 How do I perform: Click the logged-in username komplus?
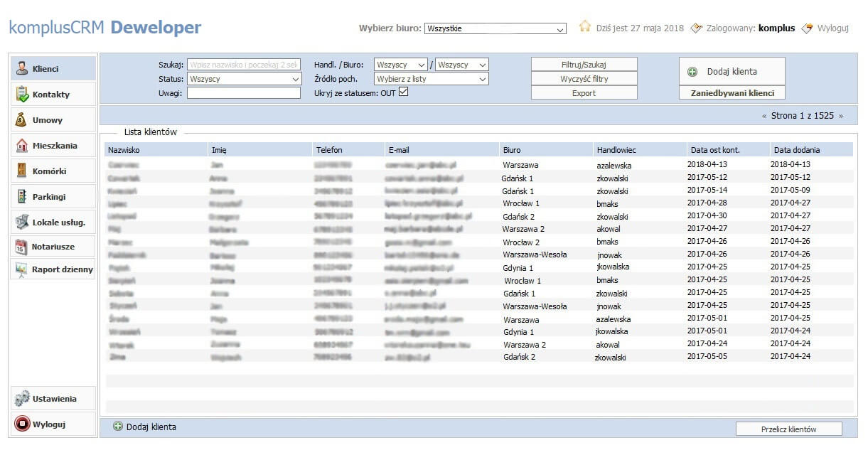[777, 28]
